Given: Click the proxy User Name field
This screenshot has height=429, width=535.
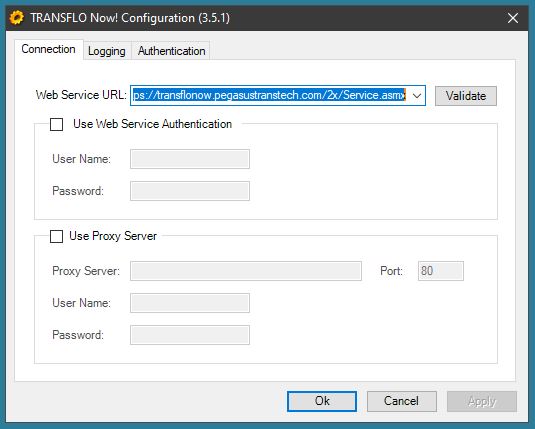Looking at the screenshot, I should [190, 303].
